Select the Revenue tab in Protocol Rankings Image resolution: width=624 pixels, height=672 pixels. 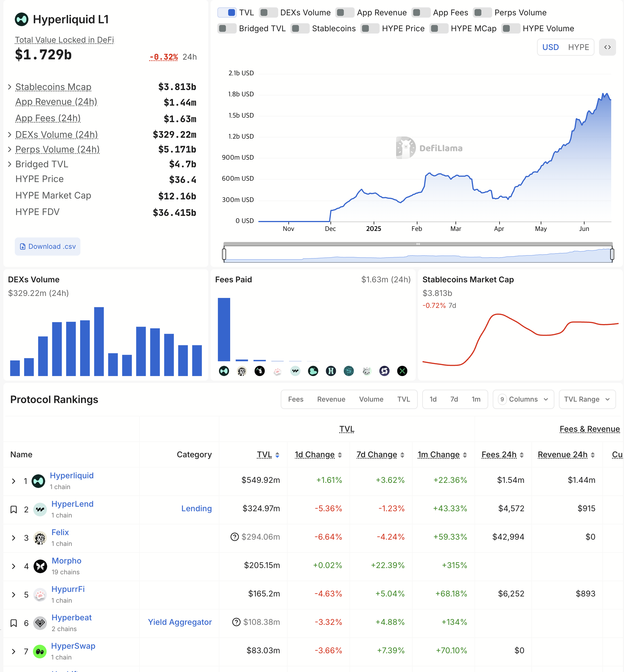coord(331,399)
